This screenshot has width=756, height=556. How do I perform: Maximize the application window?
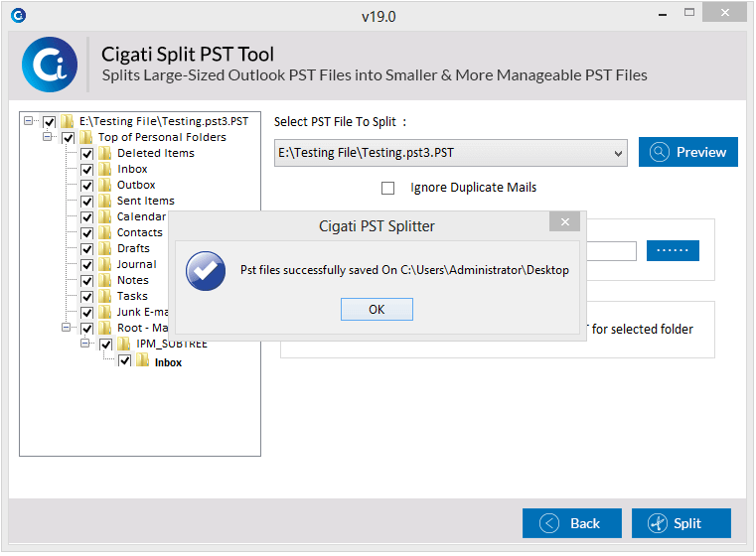[689, 13]
